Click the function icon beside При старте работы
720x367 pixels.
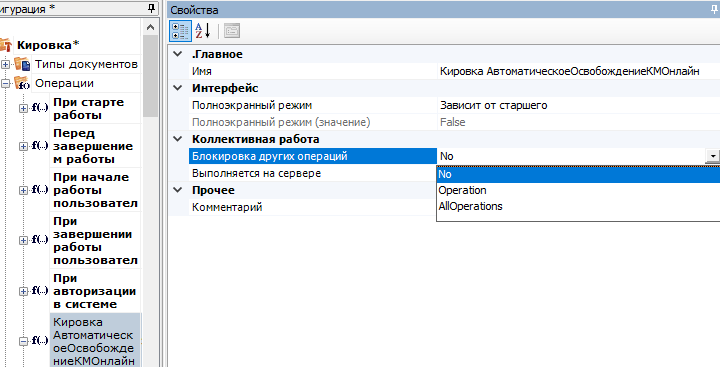(x=39, y=108)
